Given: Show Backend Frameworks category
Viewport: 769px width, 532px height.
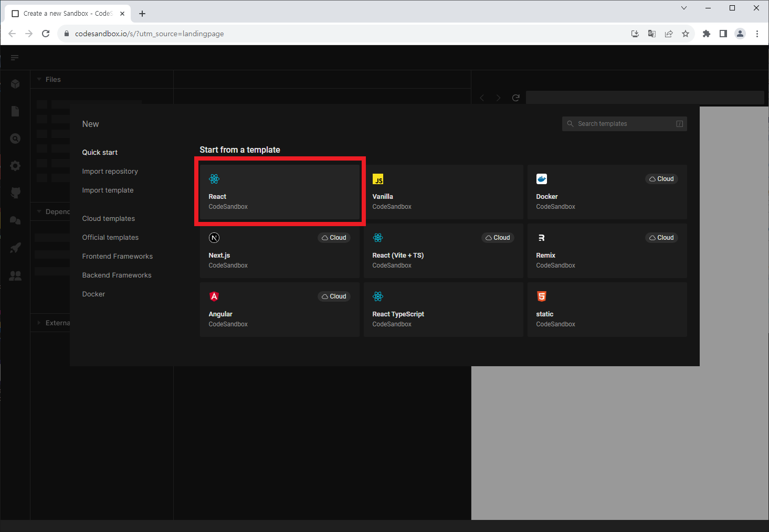Looking at the screenshot, I should [117, 275].
